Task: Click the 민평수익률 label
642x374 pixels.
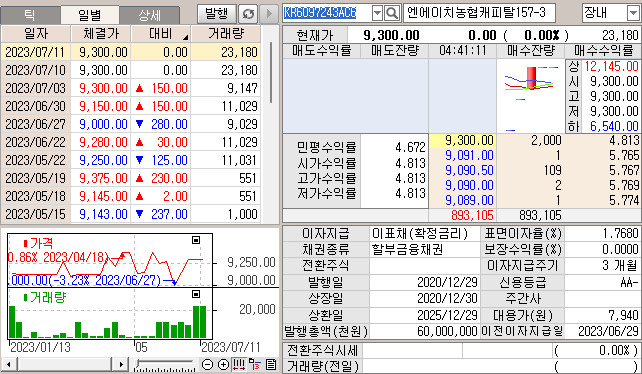Action: pos(327,147)
